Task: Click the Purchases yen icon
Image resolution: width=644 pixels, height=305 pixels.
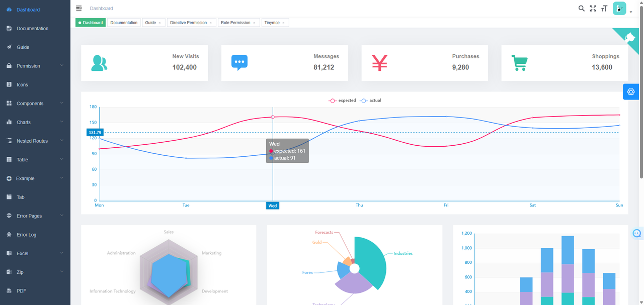Action: coord(380,63)
